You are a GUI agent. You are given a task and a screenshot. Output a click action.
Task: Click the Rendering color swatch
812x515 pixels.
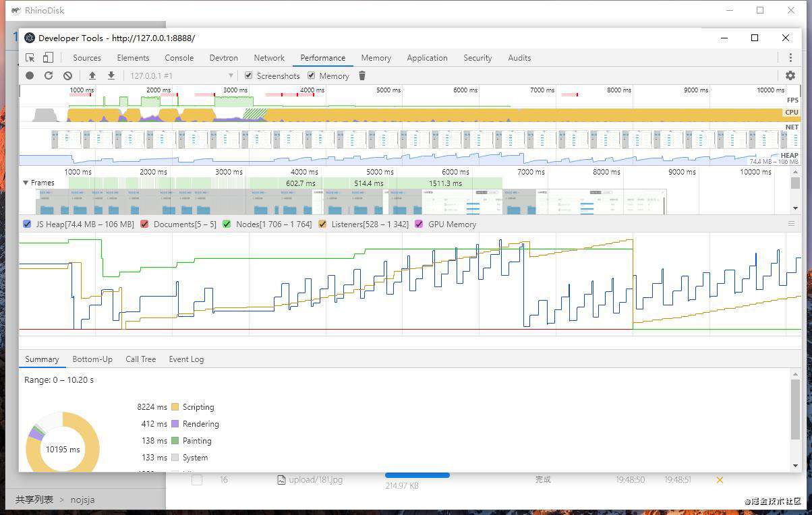[x=175, y=424]
